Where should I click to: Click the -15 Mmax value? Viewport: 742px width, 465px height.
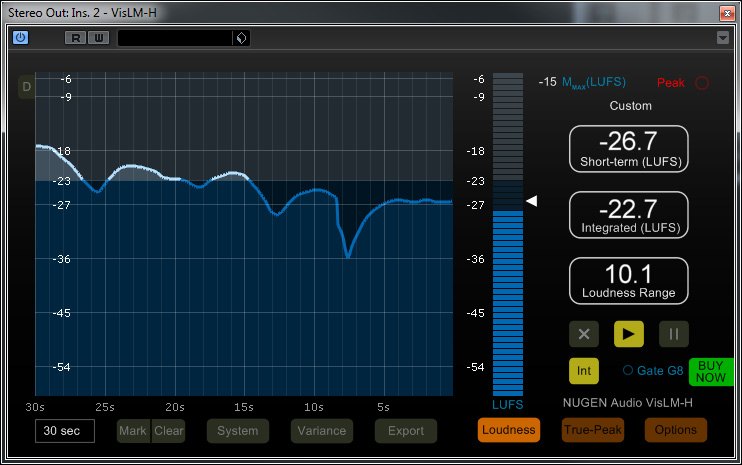(x=548, y=82)
